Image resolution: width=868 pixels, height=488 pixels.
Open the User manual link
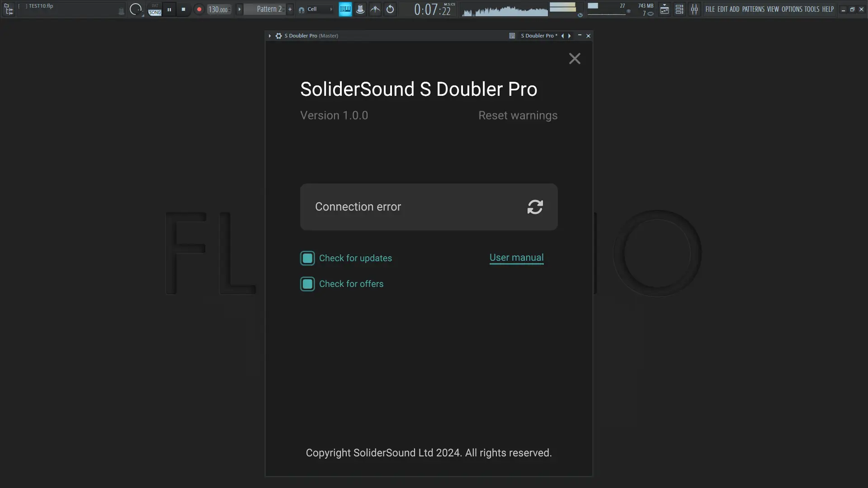pyautogui.click(x=516, y=258)
